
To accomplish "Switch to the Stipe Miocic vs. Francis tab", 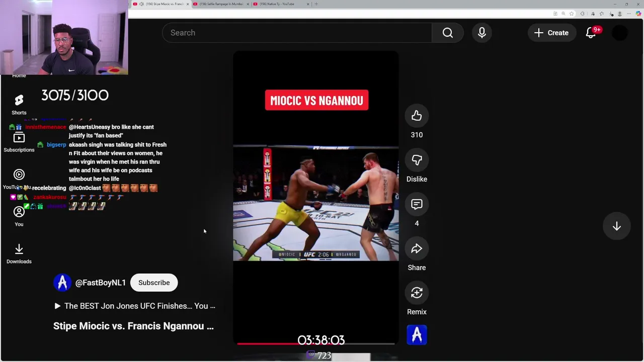I will [x=161, y=4].
